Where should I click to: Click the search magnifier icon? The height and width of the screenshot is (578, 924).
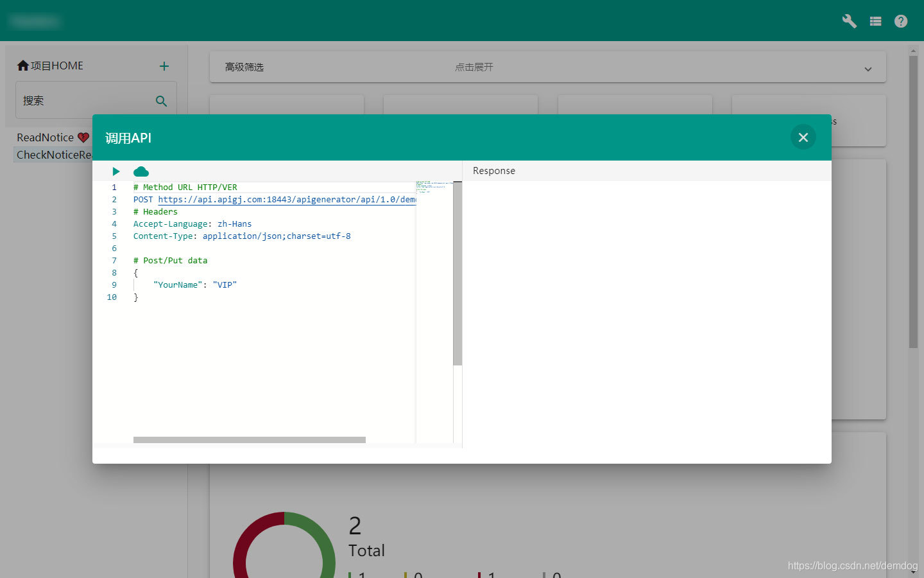162,101
